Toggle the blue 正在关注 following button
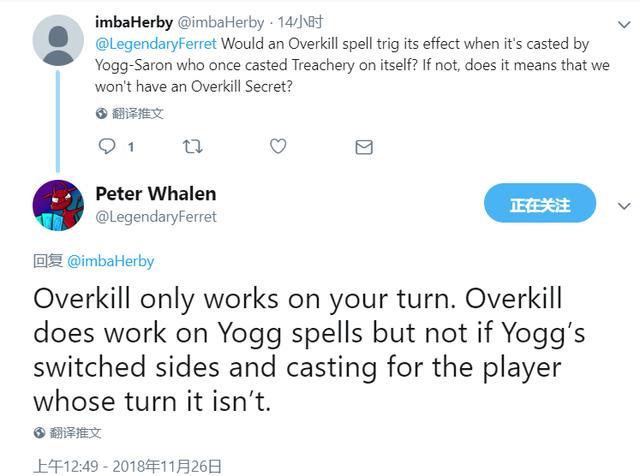The image size is (640, 476). [540, 205]
